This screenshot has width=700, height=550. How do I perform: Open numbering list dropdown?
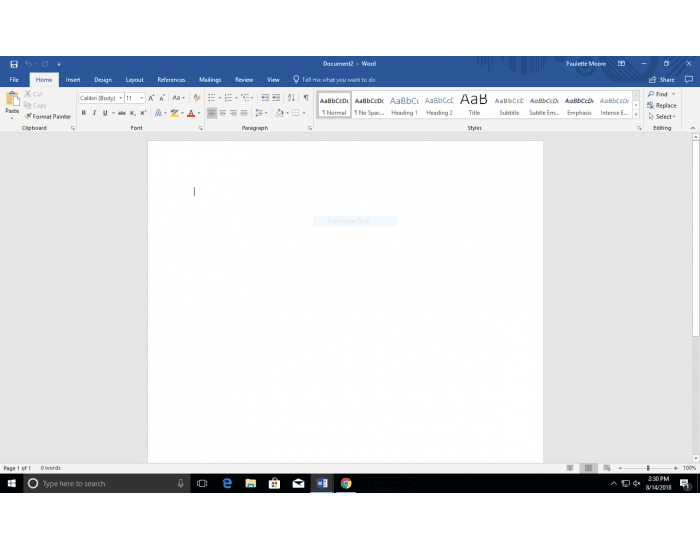pyautogui.click(x=236, y=98)
